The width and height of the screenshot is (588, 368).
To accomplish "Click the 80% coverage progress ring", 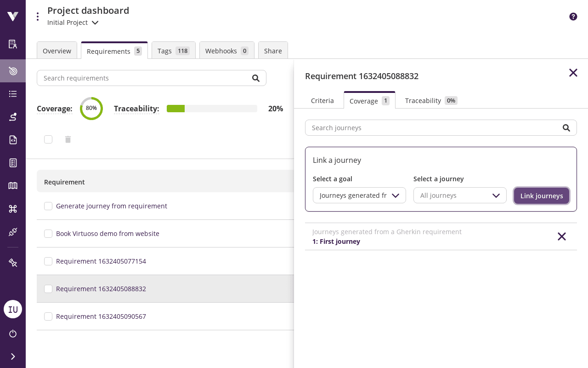I will pos(91,109).
